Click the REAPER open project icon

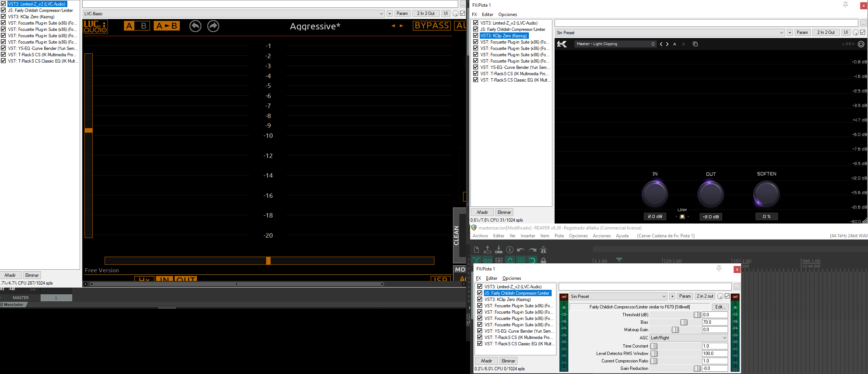pyautogui.click(x=488, y=250)
